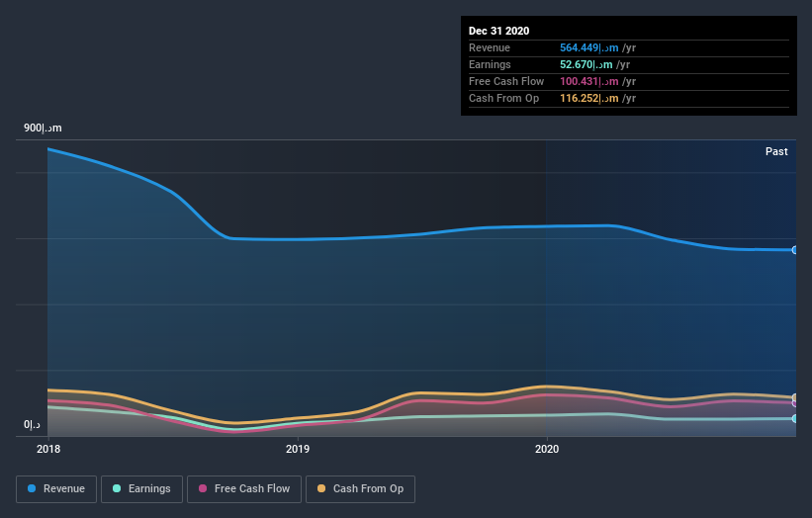Click the 0 y-axis label
812x518 pixels.
pyautogui.click(x=32, y=425)
